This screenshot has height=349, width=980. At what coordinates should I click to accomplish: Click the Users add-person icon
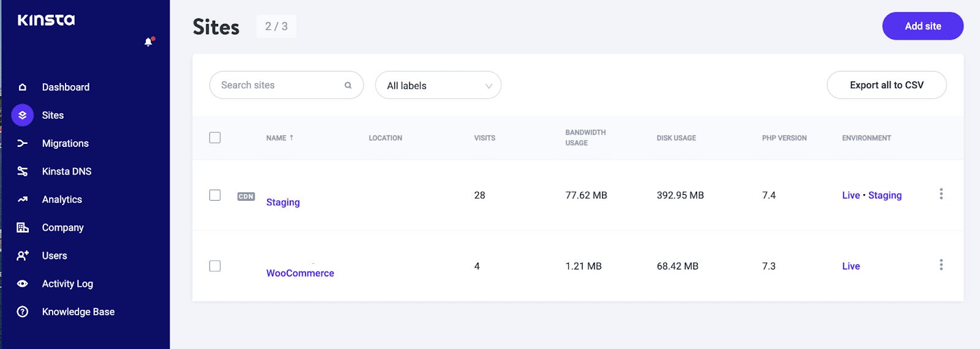click(23, 256)
